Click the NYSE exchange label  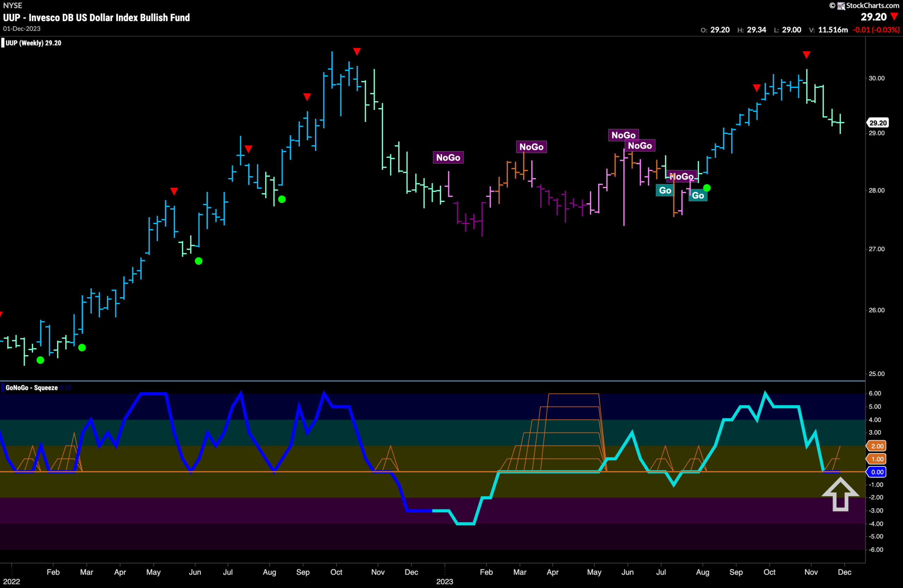12,5
